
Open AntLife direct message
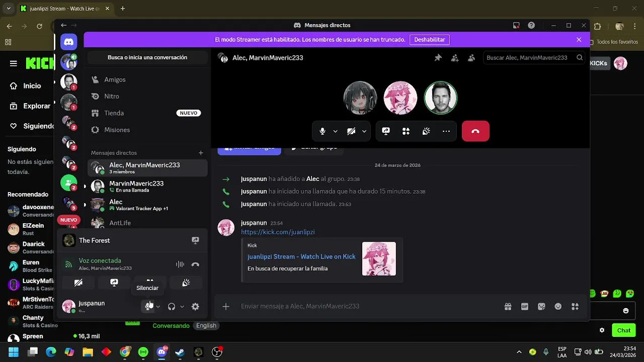[x=147, y=222]
